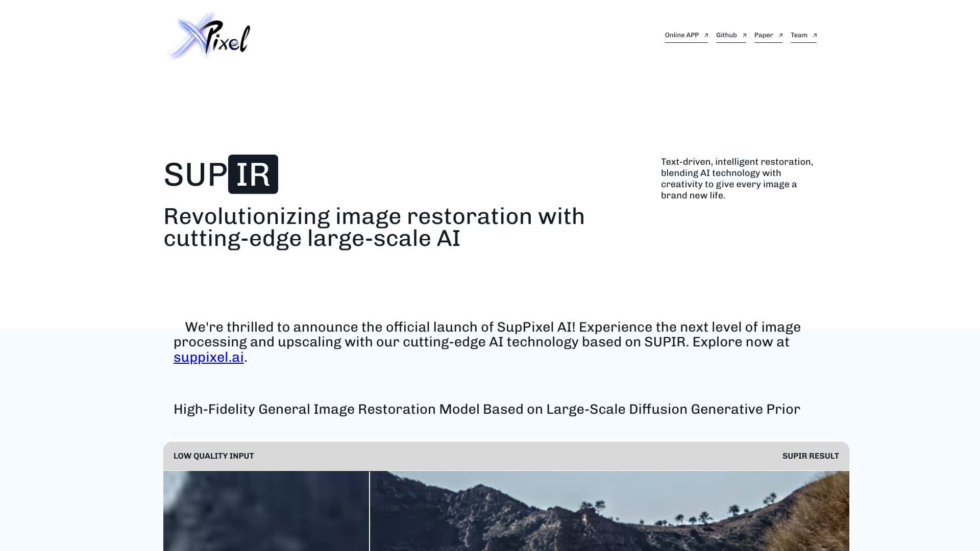Click the white divider line between comparison images

point(369,510)
